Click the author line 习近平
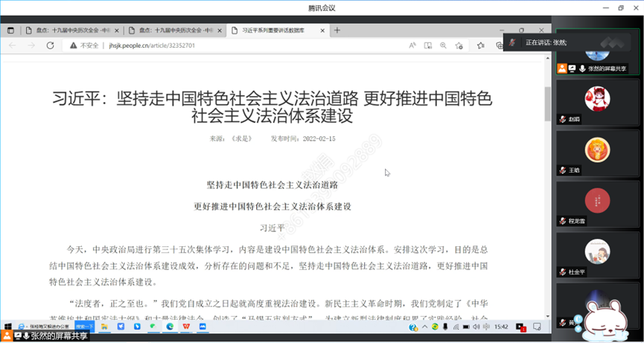This screenshot has height=343, width=644. click(272, 228)
